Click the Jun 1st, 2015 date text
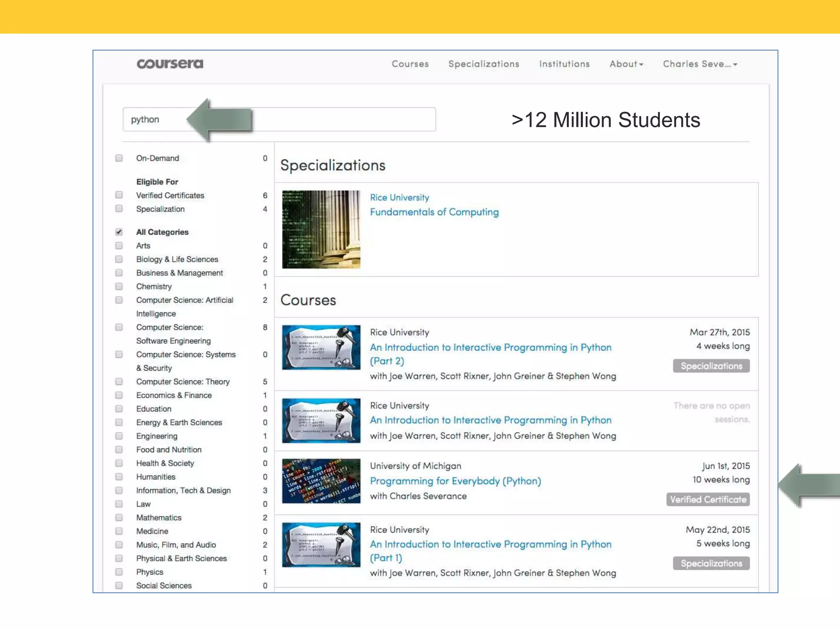The image size is (840, 630). click(x=726, y=466)
